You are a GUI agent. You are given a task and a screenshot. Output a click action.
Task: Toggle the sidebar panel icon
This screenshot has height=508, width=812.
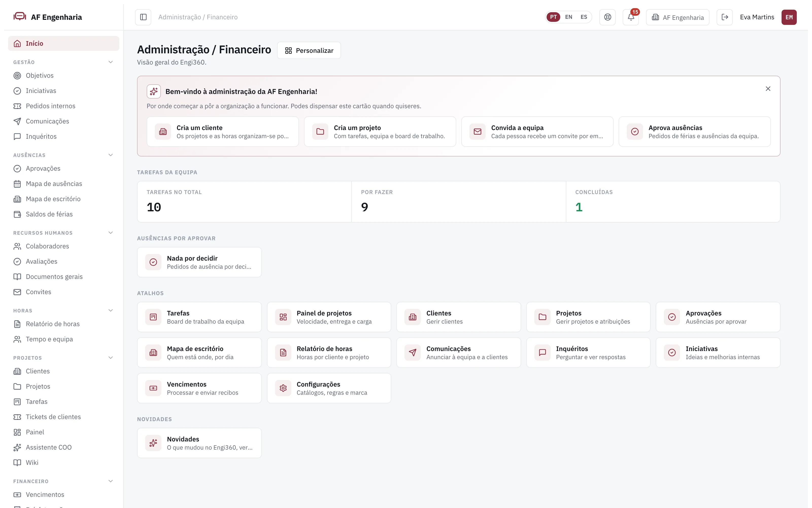(143, 17)
